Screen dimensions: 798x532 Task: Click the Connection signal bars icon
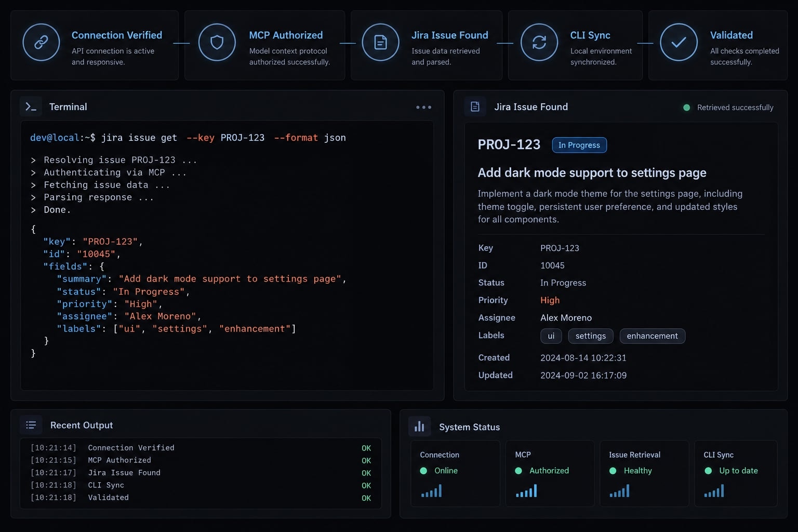(x=432, y=491)
